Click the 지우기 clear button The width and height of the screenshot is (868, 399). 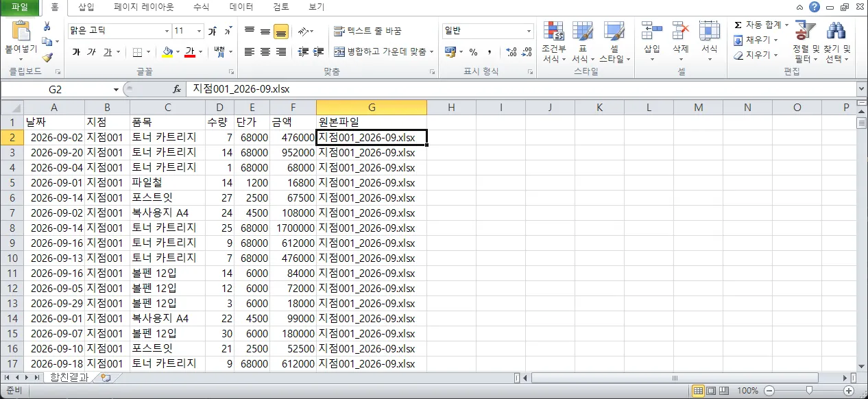[756, 55]
